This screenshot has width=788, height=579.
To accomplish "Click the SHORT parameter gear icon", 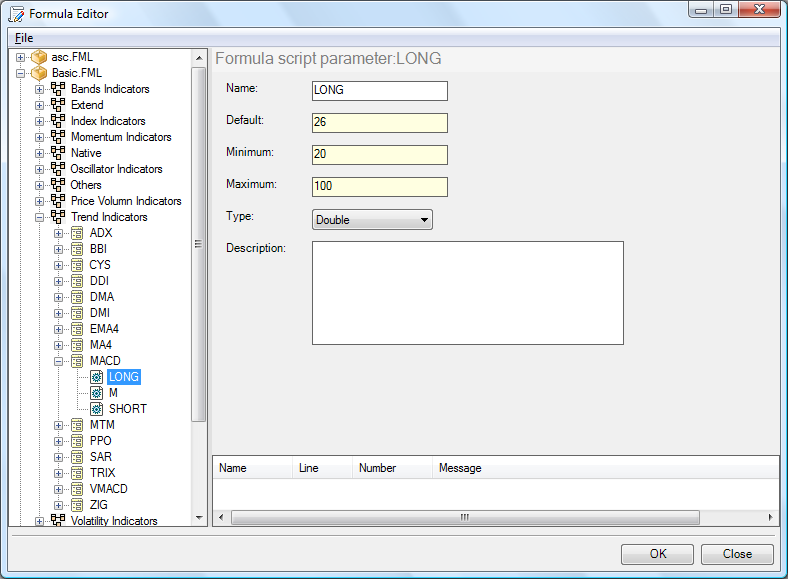I will click(96, 409).
